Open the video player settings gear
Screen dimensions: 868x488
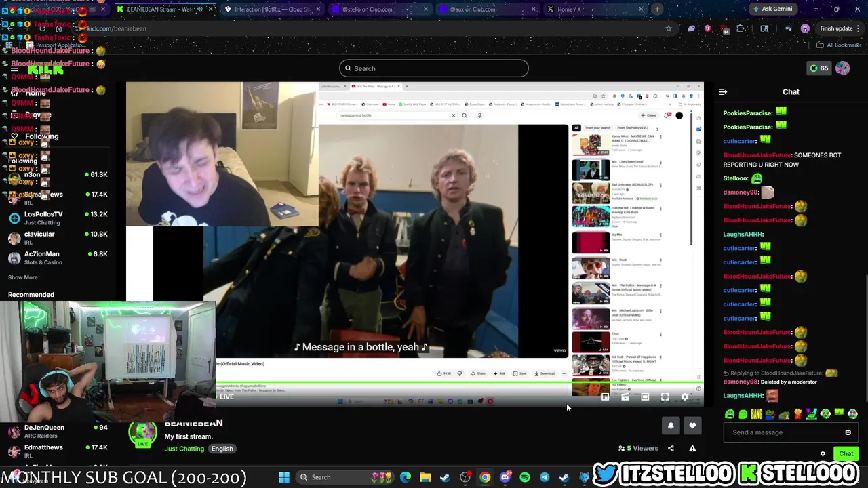coord(684,397)
